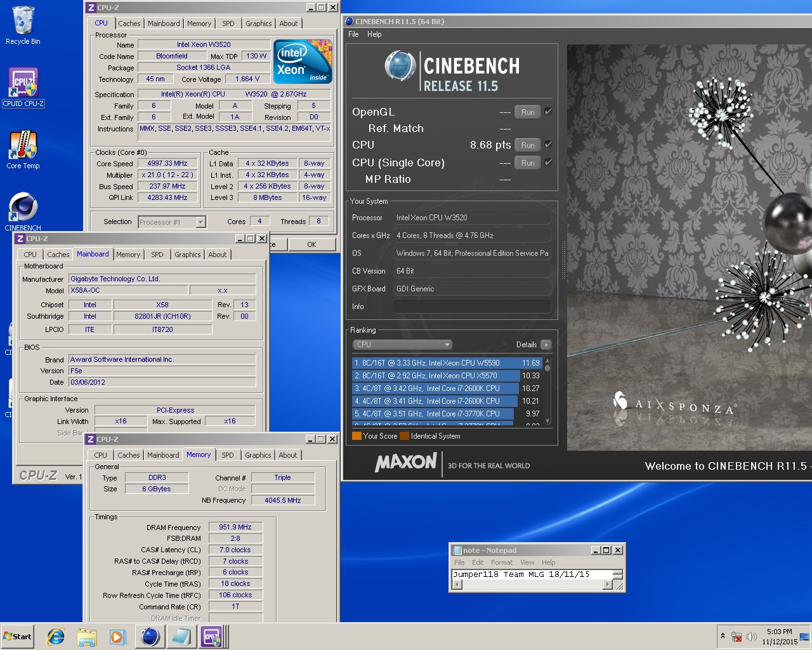Image resolution: width=812 pixels, height=650 pixels.
Task: Open Windows Media Player taskbar icon
Action: [117, 637]
